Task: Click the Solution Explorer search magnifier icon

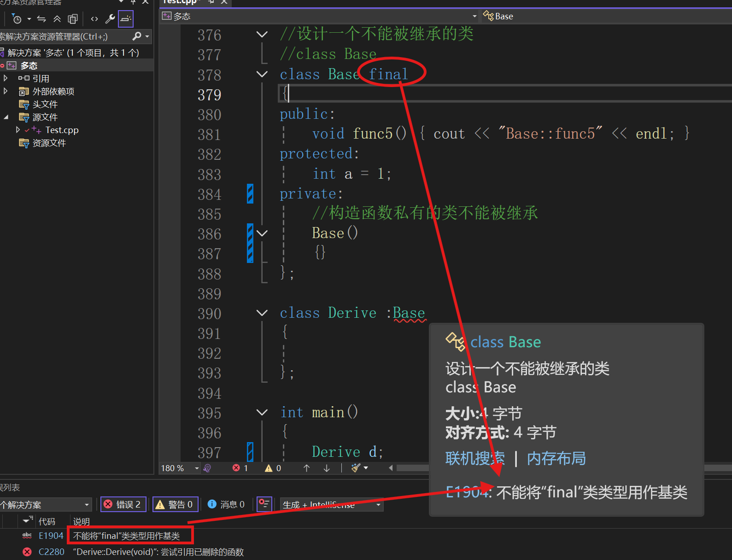Action: pyautogui.click(x=137, y=36)
